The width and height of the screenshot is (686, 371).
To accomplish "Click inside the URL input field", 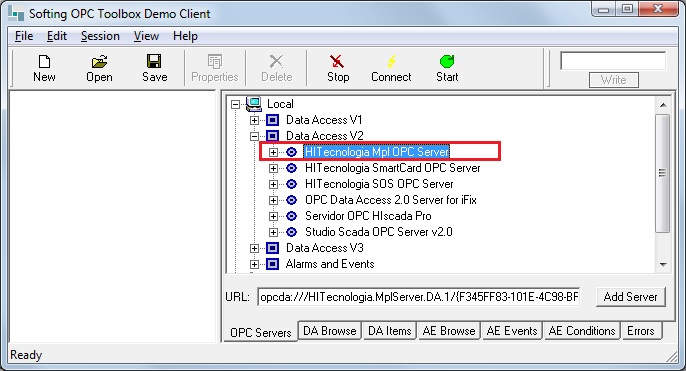I will point(419,297).
